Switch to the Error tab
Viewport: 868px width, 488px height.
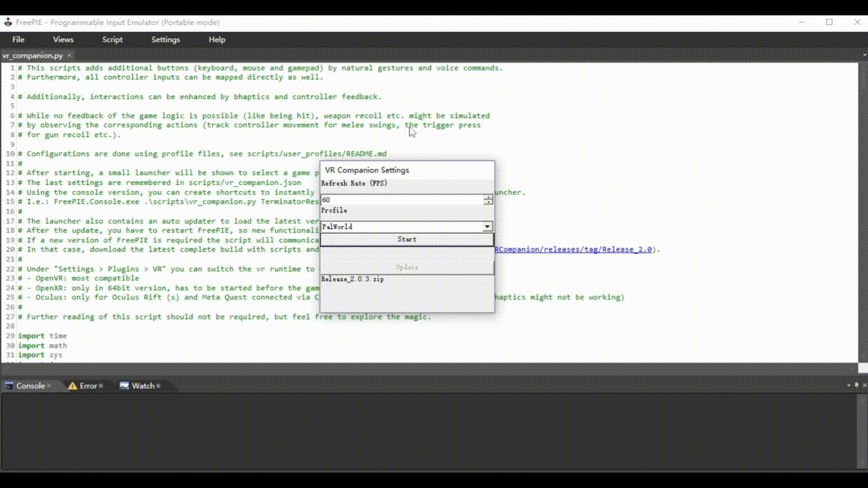pyautogui.click(x=88, y=386)
